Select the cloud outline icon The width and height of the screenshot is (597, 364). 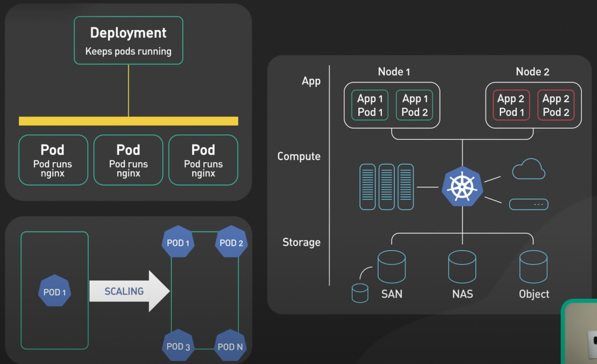[x=528, y=169]
